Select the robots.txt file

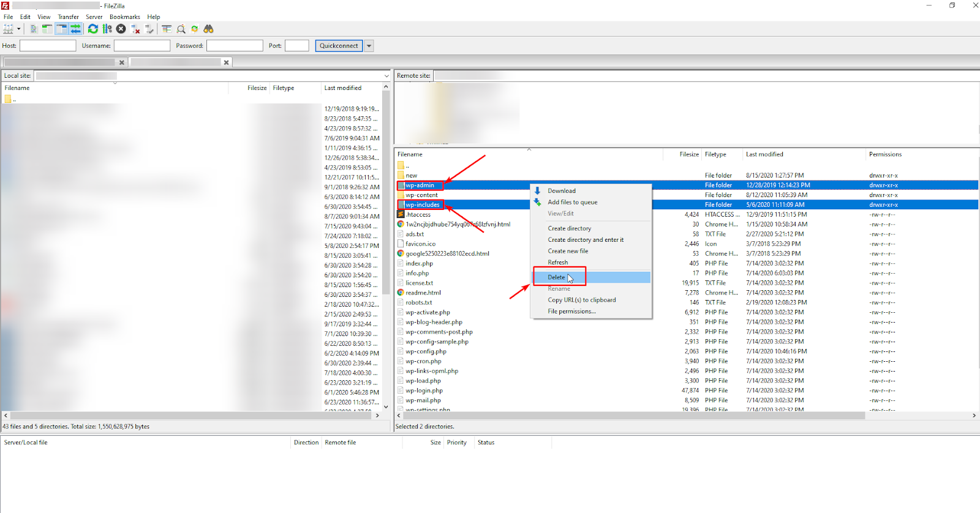coord(418,302)
